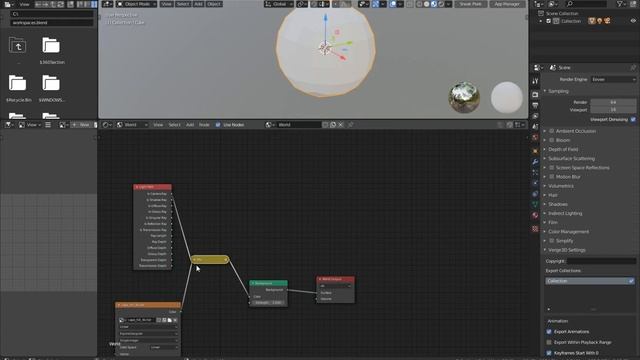Screen dimensions: 640x360
Task: Open the 3D viewport Add menu
Action: click(198, 4)
